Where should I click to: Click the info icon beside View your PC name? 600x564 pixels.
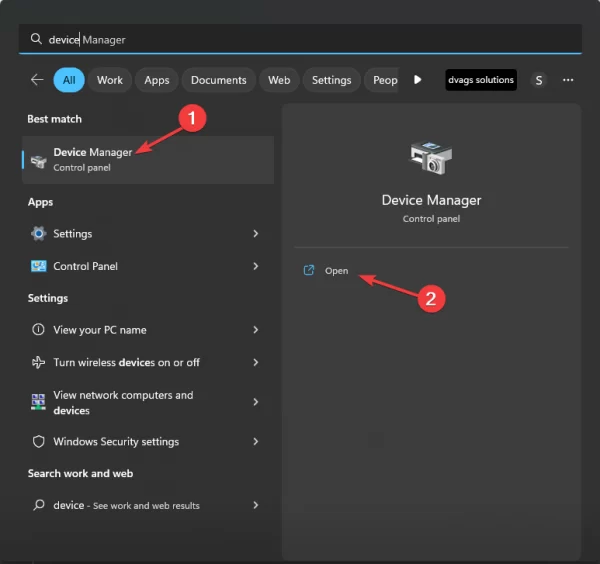click(x=38, y=329)
